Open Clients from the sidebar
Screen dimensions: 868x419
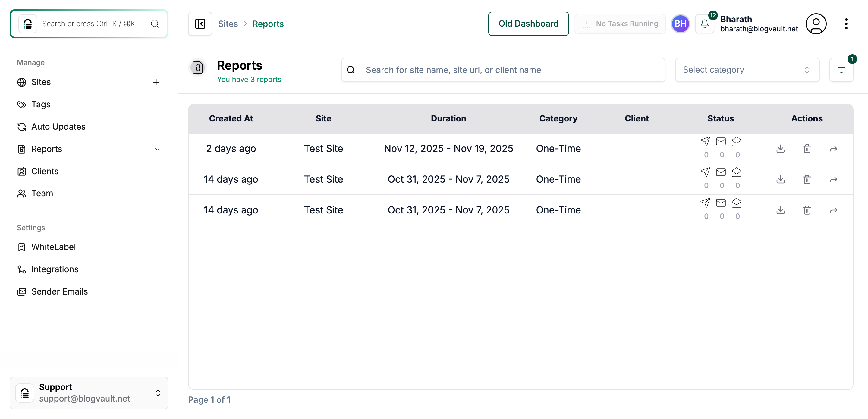(x=45, y=171)
